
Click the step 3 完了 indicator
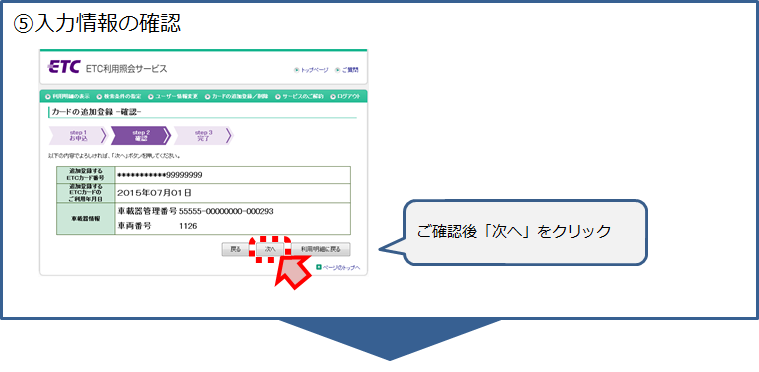coord(203,135)
